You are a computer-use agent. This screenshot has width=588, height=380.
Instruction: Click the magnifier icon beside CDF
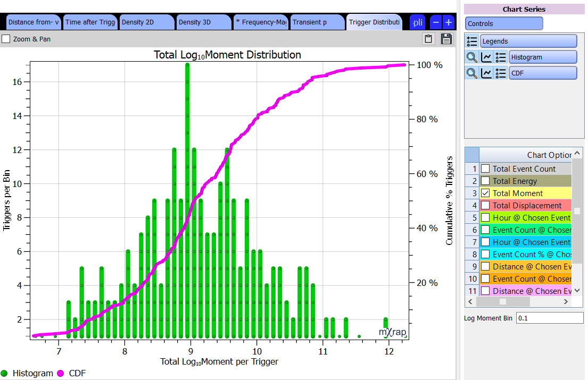click(x=472, y=73)
